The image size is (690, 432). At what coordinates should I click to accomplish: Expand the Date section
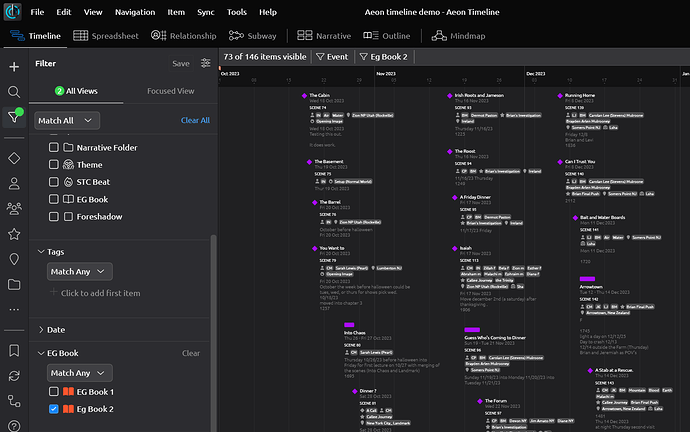[41, 329]
